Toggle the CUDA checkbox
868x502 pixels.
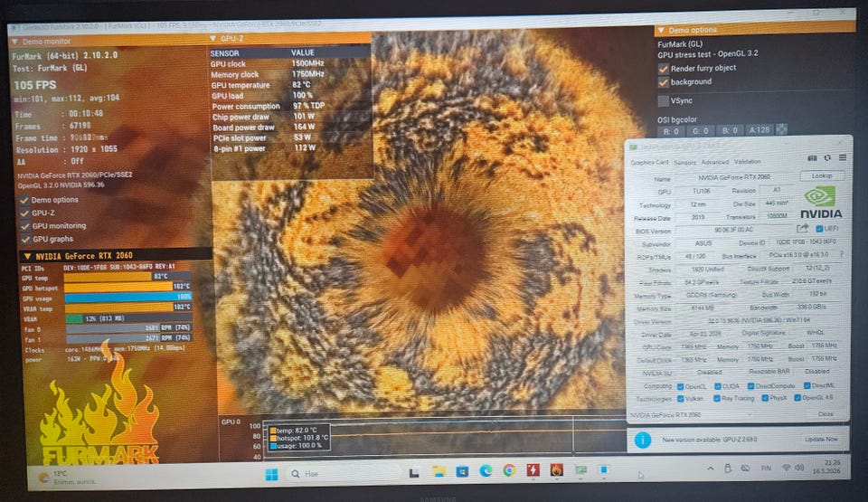click(x=717, y=386)
